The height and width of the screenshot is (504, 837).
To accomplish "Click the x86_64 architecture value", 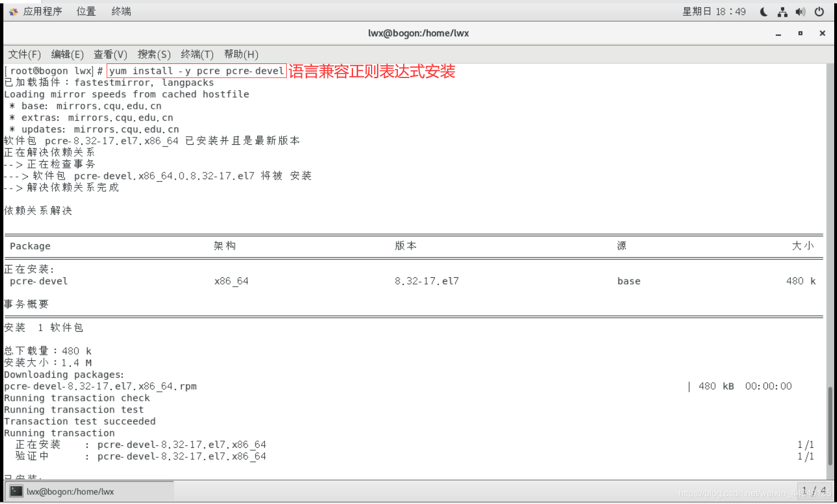I will (x=231, y=281).
